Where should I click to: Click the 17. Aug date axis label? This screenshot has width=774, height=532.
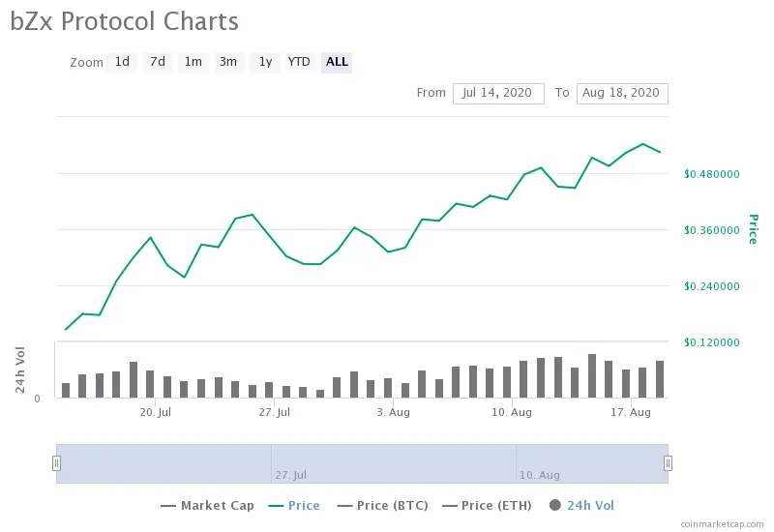tap(631, 412)
